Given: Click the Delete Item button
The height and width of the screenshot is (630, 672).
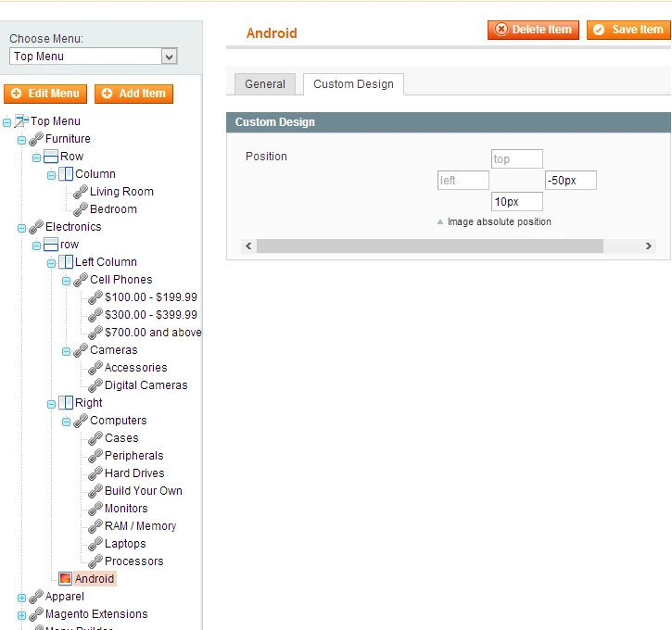Looking at the screenshot, I should (533, 30).
